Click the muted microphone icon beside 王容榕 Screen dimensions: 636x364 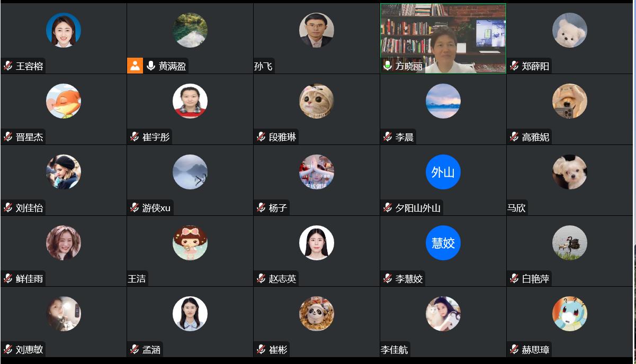point(8,66)
